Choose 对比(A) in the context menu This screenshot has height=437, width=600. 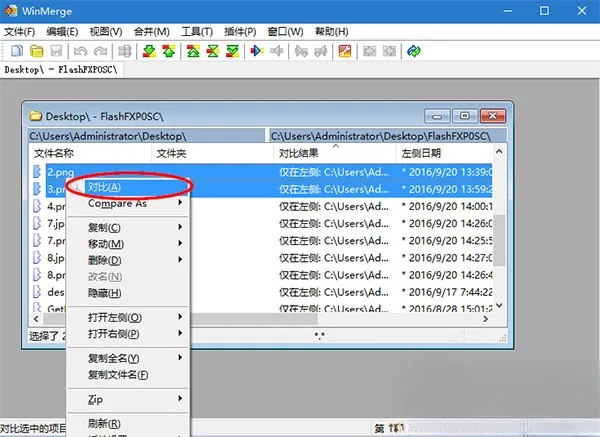[x=128, y=187]
